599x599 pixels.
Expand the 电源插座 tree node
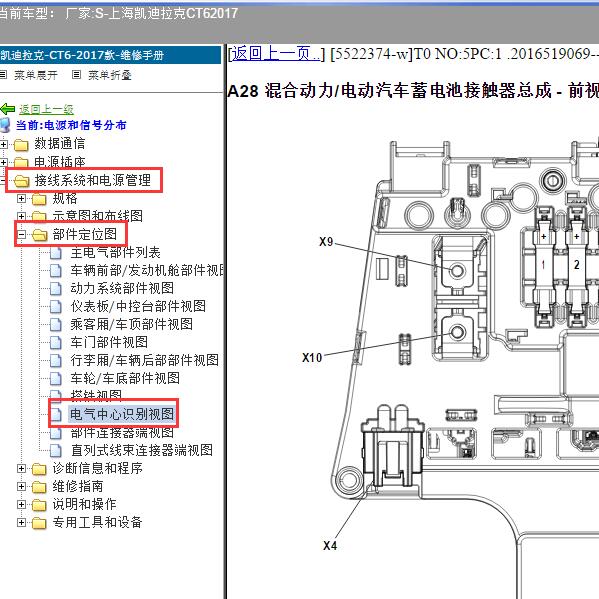[x=3, y=162]
